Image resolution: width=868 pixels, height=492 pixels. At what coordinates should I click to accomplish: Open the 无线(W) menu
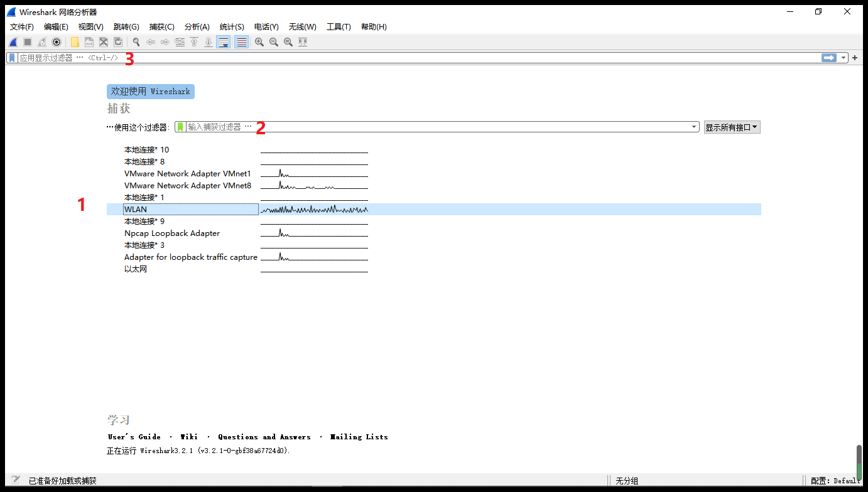click(303, 27)
